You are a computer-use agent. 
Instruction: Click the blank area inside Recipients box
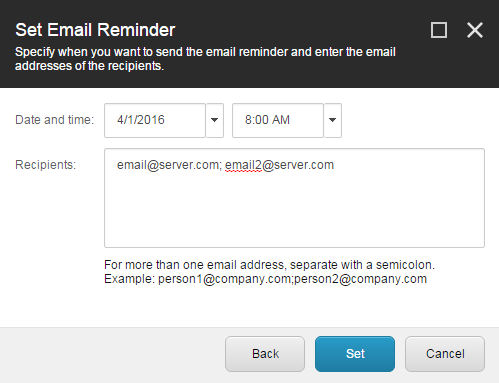(x=294, y=210)
